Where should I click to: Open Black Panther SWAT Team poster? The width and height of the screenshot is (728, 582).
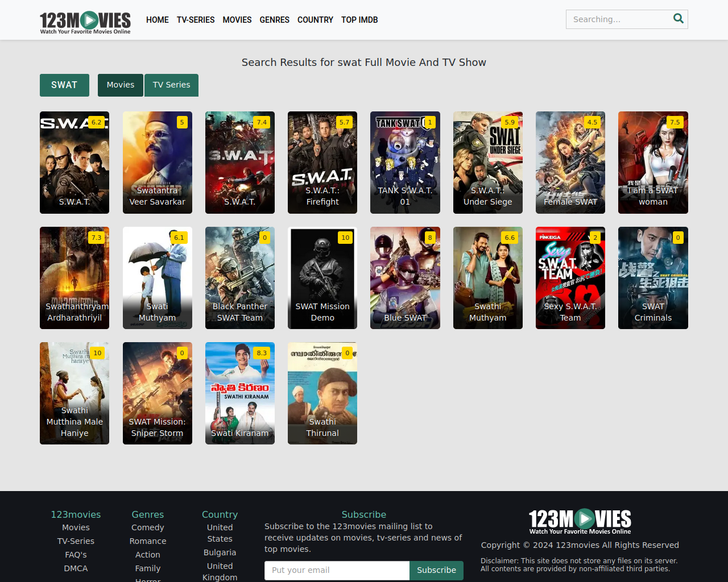pyautogui.click(x=240, y=278)
